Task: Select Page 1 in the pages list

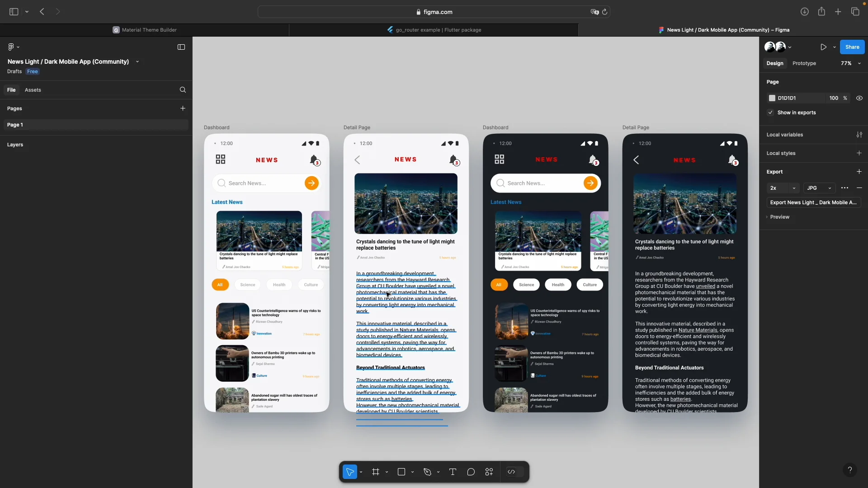Action: tap(15, 125)
